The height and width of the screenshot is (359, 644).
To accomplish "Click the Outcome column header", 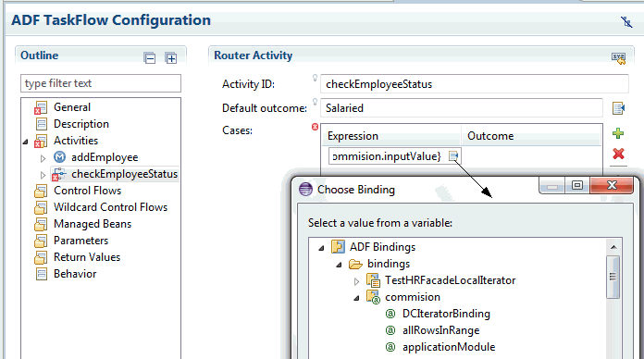I will [x=531, y=136].
